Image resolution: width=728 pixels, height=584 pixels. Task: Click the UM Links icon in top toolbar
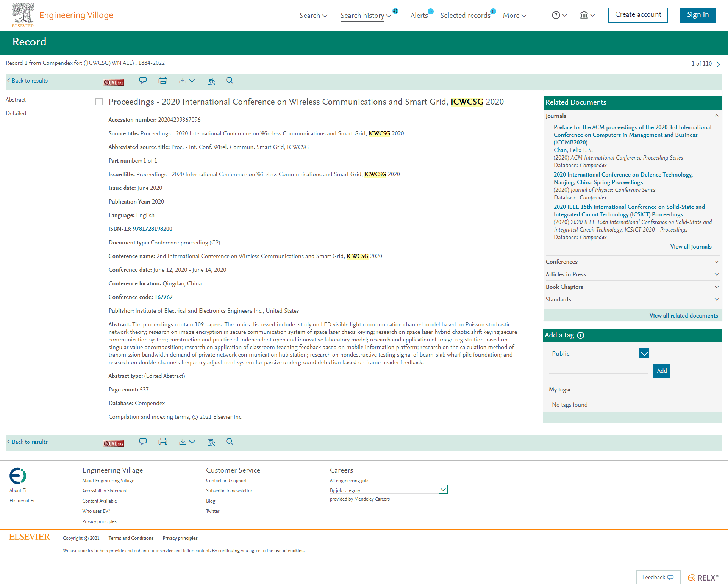tap(114, 82)
